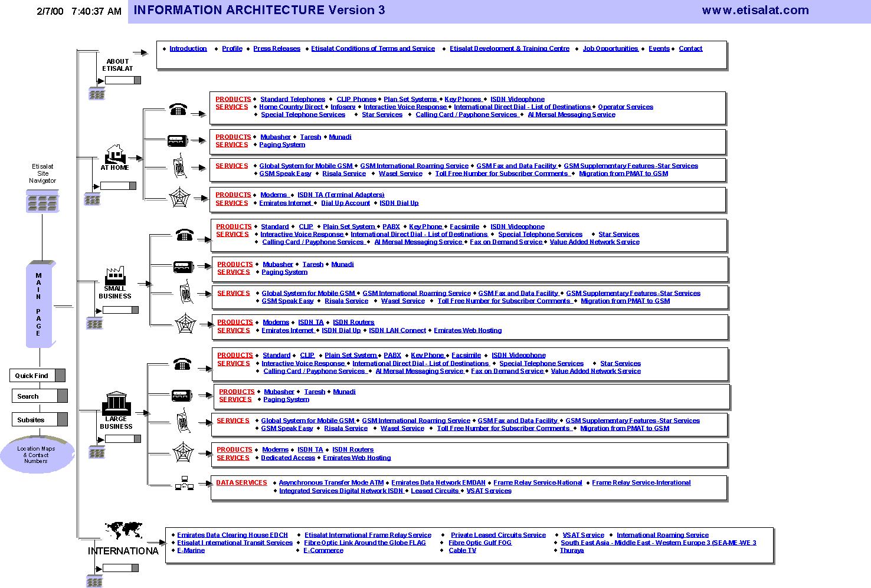Open the Quick Find dropdown
Viewport: 871px width, 588px height.
[x=37, y=376]
